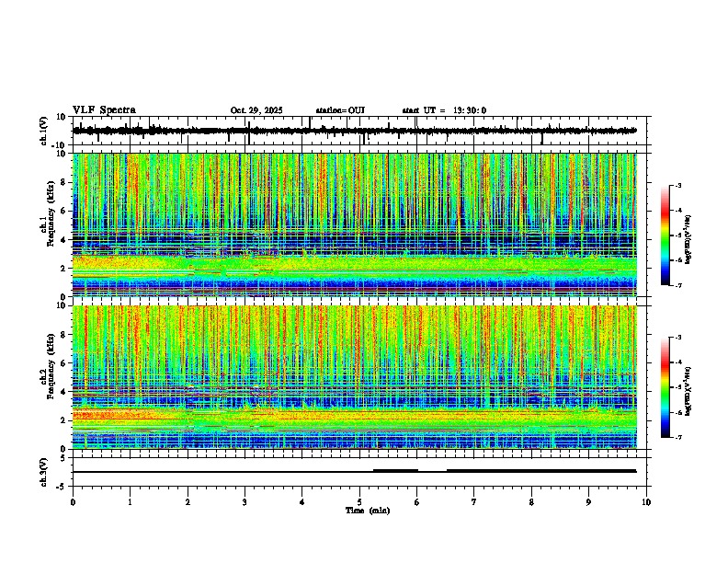Click the ch.3 voltage trace panel
The width and height of the screenshot is (728, 563).
pyautogui.click(x=359, y=472)
